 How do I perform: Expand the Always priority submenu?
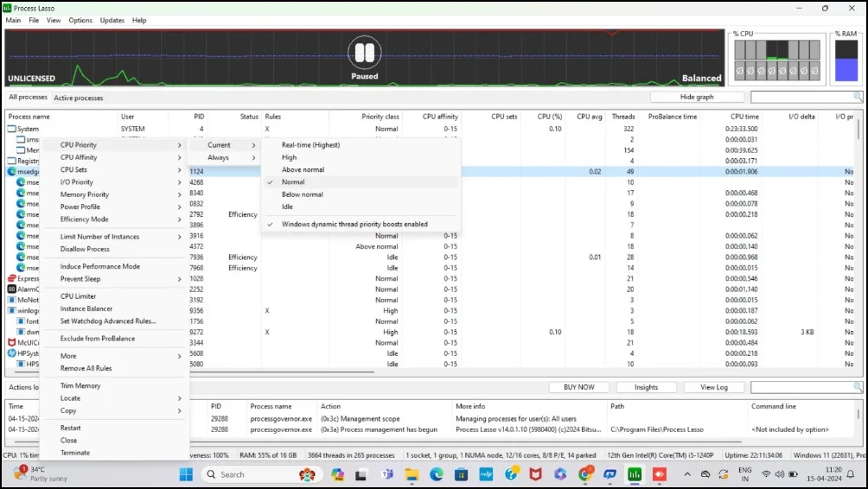pyautogui.click(x=225, y=157)
